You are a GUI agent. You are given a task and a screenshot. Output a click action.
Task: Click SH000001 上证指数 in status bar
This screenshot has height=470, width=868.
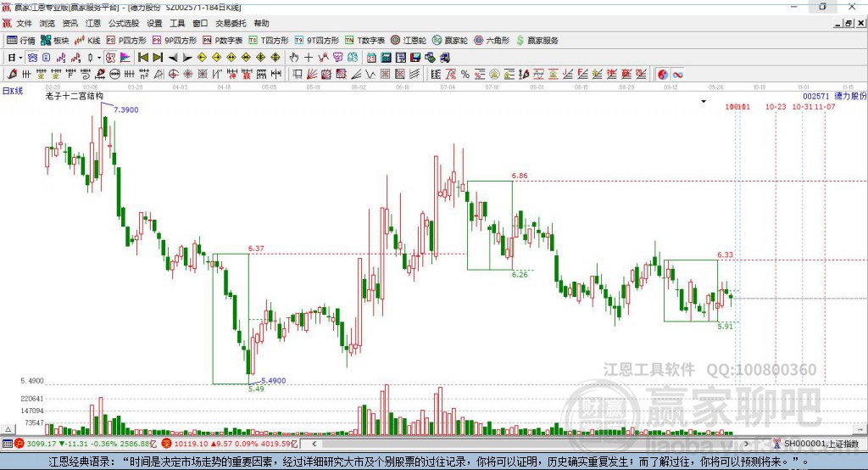(x=821, y=444)
